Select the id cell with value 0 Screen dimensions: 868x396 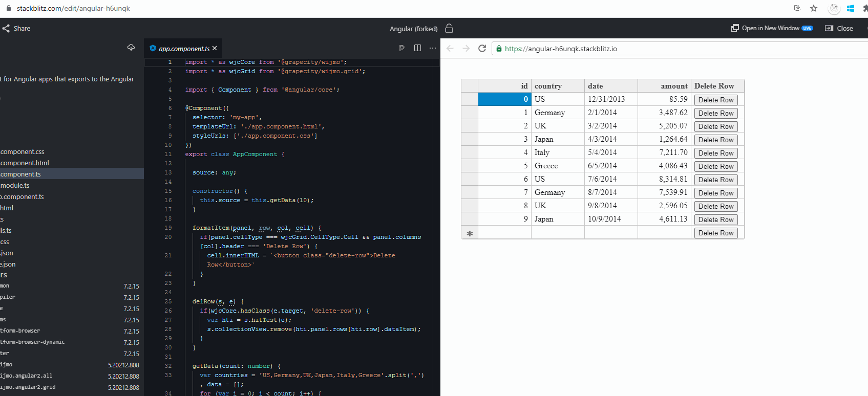point(504,99)
